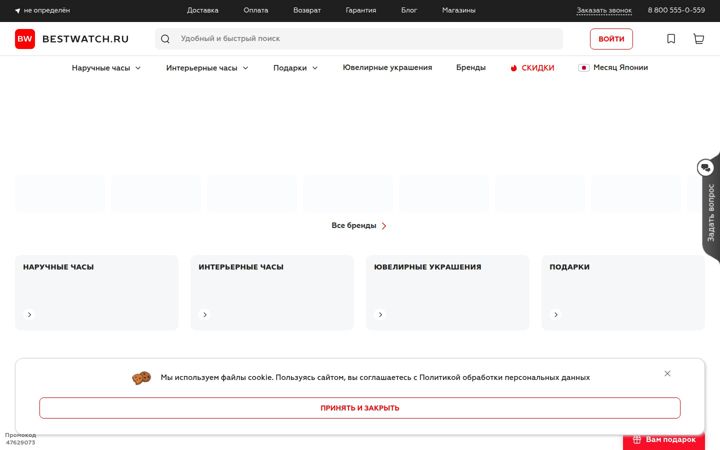Viewport: 720px width, 450px height.
Task: Click arrow in Интерьерные часы card
Action: [205, 315]
